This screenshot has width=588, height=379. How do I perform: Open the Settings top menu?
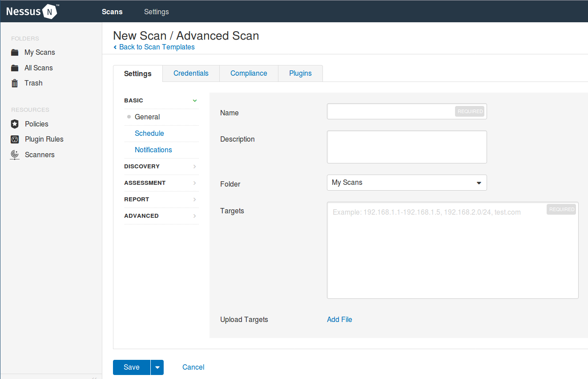(157, 12)
